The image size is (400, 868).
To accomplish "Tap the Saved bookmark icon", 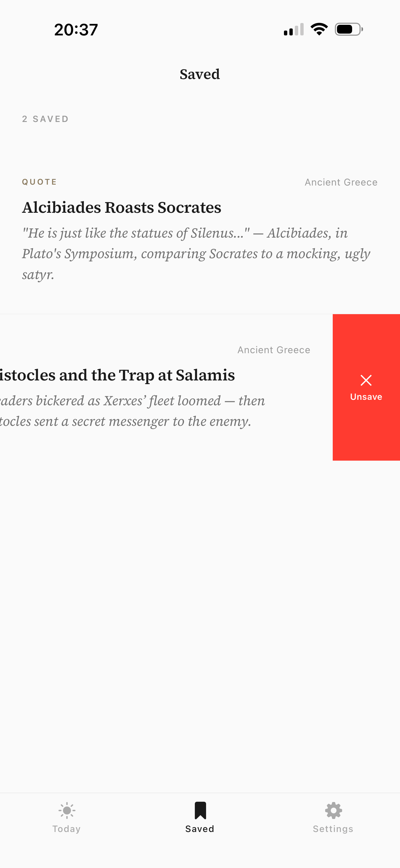I will pos(200,810).
